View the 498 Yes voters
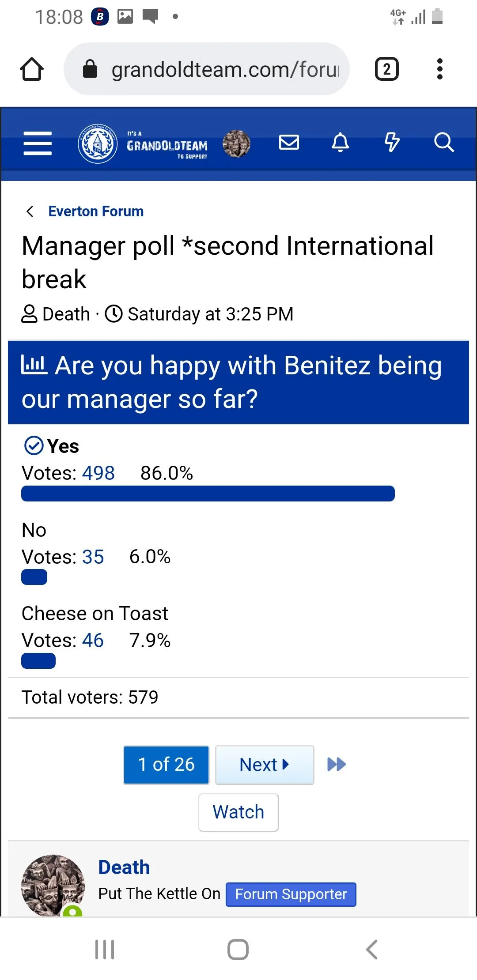477x980 pixels. [98, 473]
